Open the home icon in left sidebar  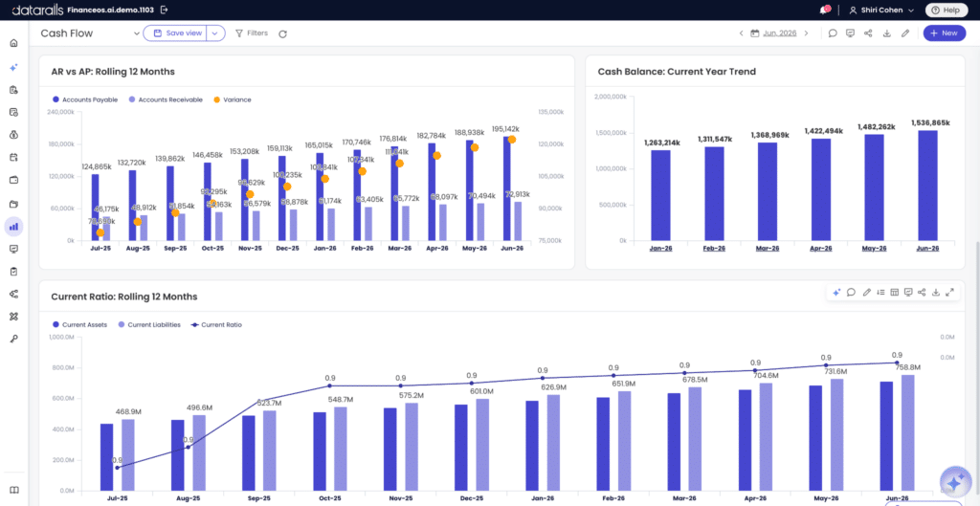pyautogui.click(x=13, y=43)
